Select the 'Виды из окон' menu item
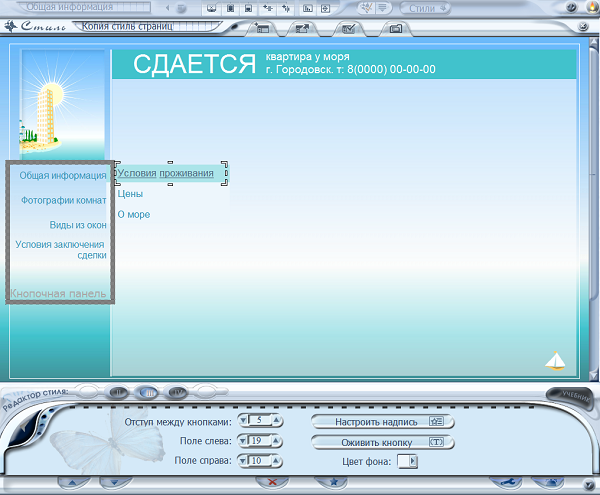 pyautogui.click(x=78, y=225)
